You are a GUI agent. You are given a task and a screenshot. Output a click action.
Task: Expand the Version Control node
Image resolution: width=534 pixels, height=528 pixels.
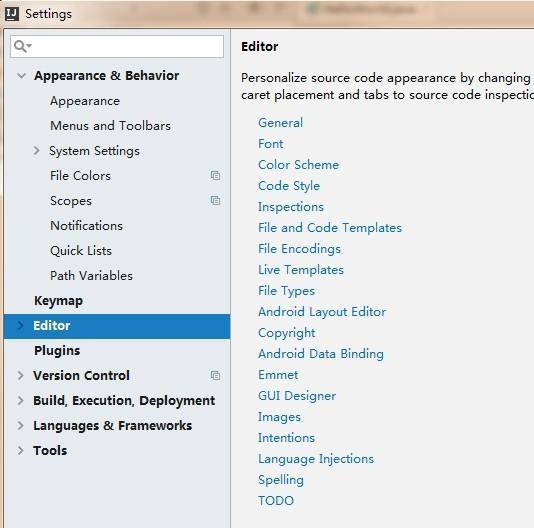(x=20, y=375)
